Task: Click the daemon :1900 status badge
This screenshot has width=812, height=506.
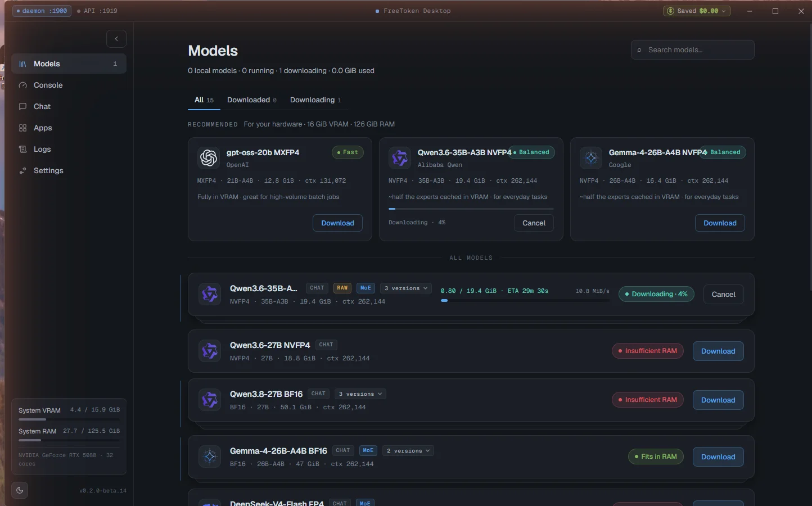Action: [42, 11]
